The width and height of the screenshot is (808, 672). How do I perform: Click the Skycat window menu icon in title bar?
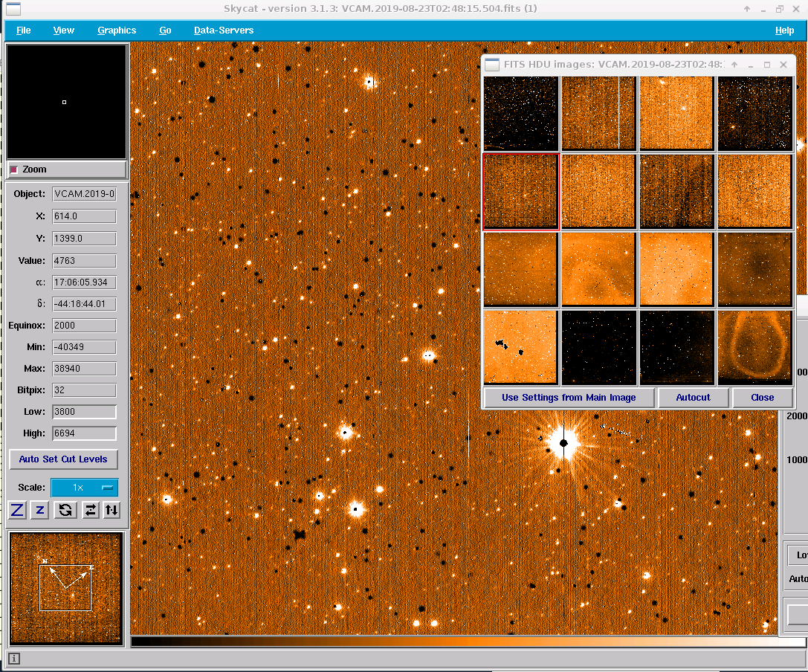point(12,9)
